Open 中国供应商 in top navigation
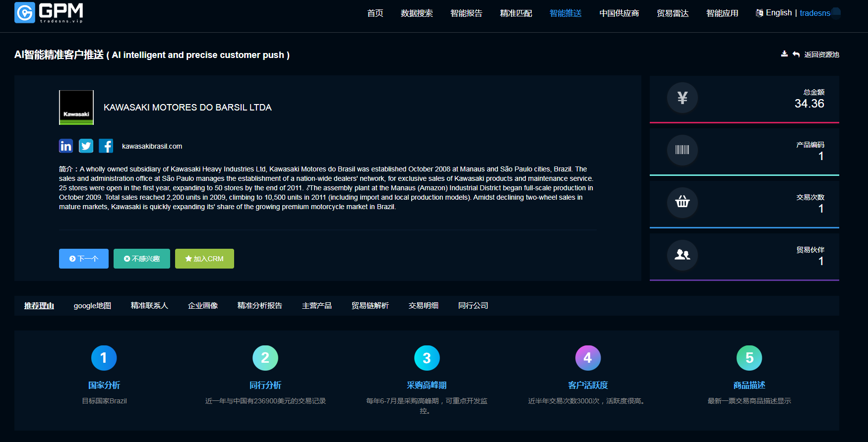The image size is (868, 442). point(619,13)
